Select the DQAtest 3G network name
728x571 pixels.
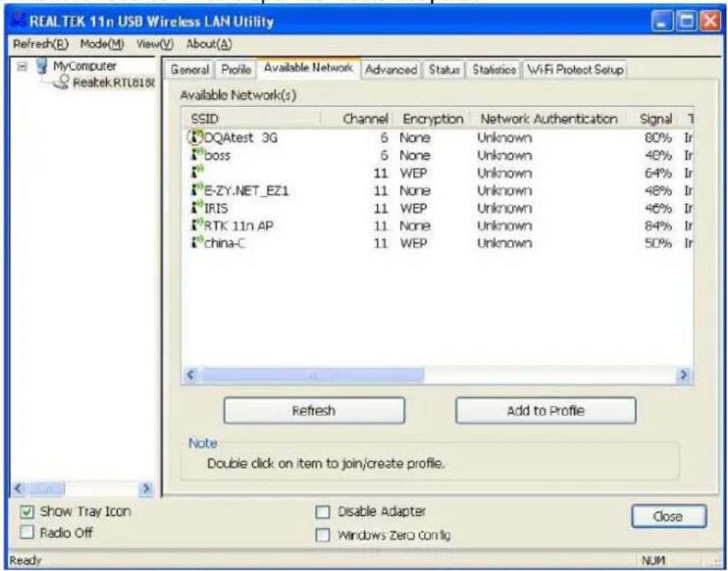[240, 138]
